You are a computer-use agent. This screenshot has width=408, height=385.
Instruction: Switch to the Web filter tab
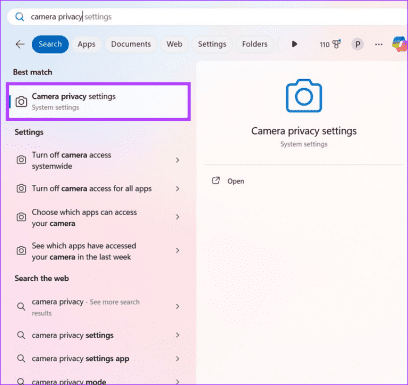click(x=174, y=44)
